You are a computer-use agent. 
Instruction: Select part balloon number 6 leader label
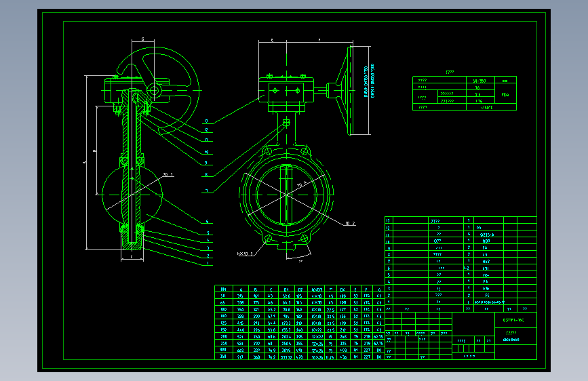207,221
